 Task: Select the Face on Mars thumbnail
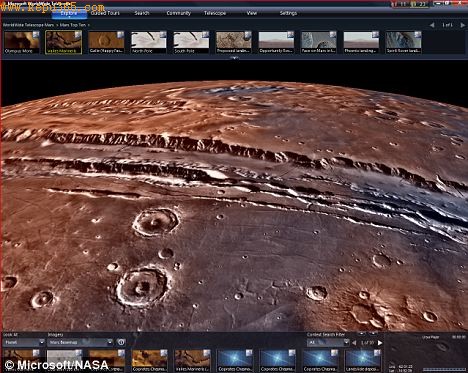[x=319, y=42]
